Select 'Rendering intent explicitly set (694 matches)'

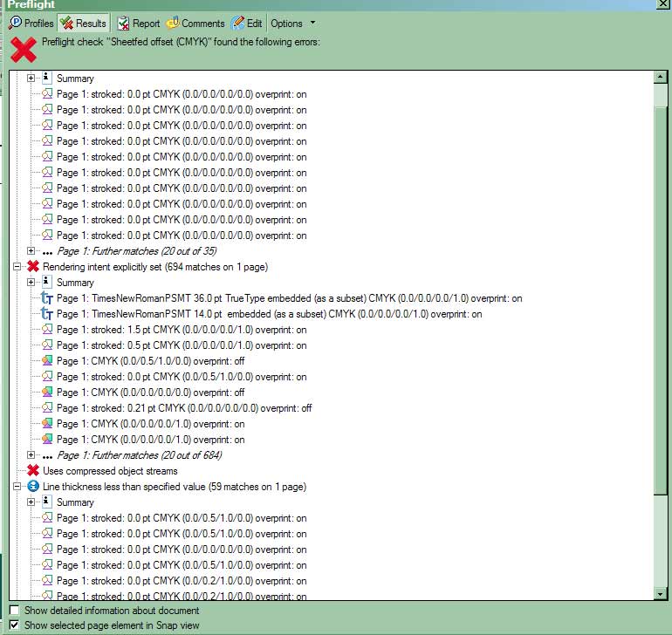click(155, 267)
